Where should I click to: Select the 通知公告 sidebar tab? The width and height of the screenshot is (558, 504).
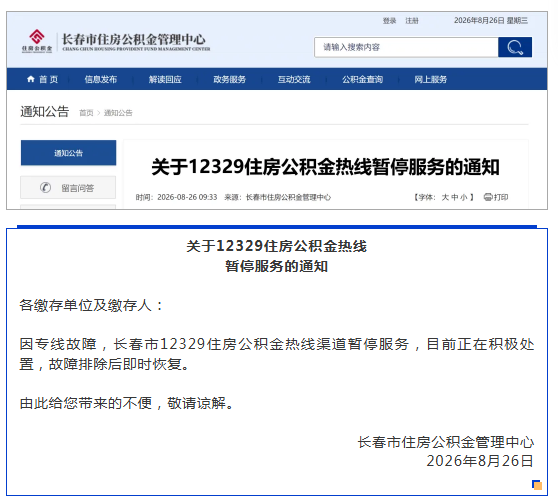coord(68,153)
